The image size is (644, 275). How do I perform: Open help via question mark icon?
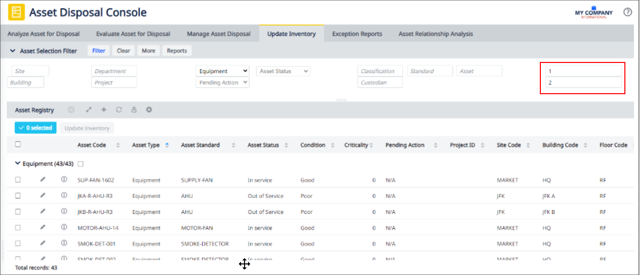pos(627,12)
